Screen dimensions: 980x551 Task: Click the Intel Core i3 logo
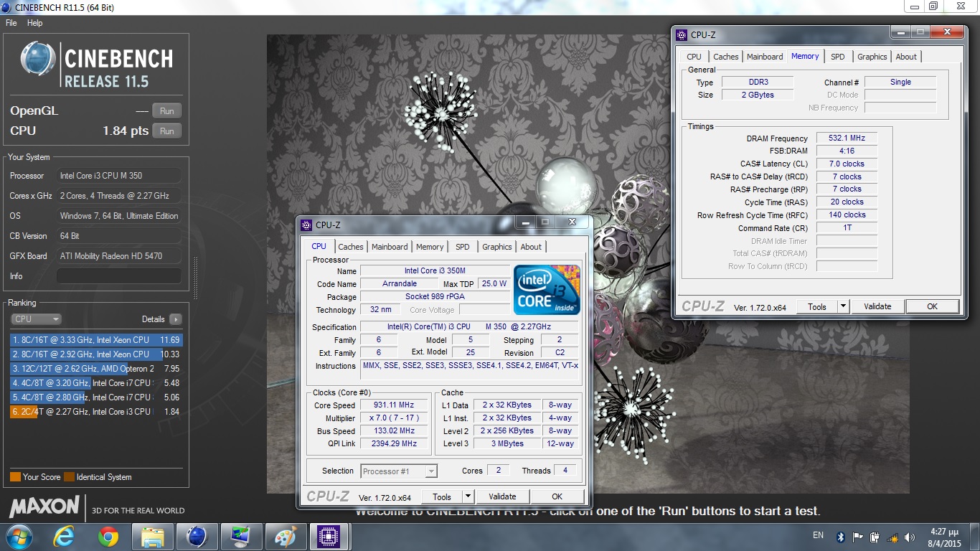(x=547, y=290)
